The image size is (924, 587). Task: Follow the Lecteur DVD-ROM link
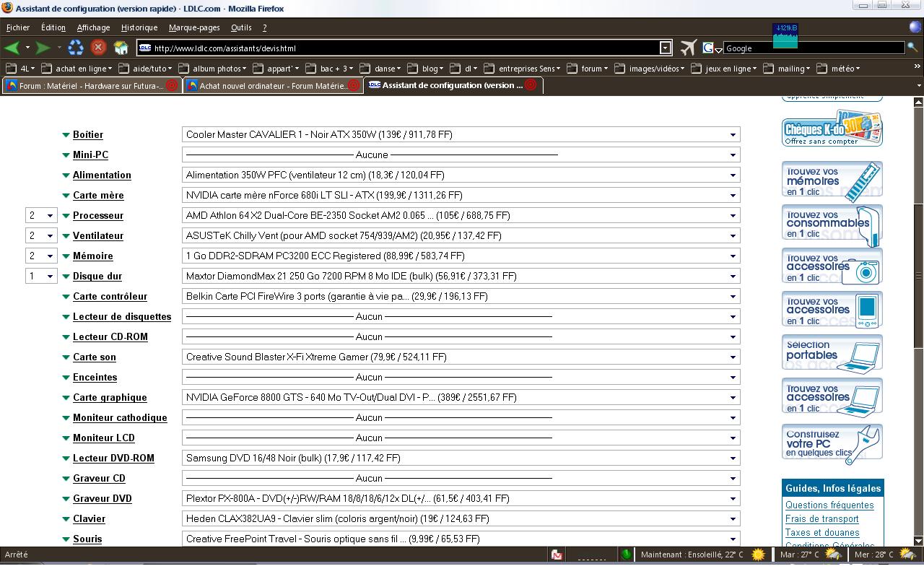click(113, 458)
